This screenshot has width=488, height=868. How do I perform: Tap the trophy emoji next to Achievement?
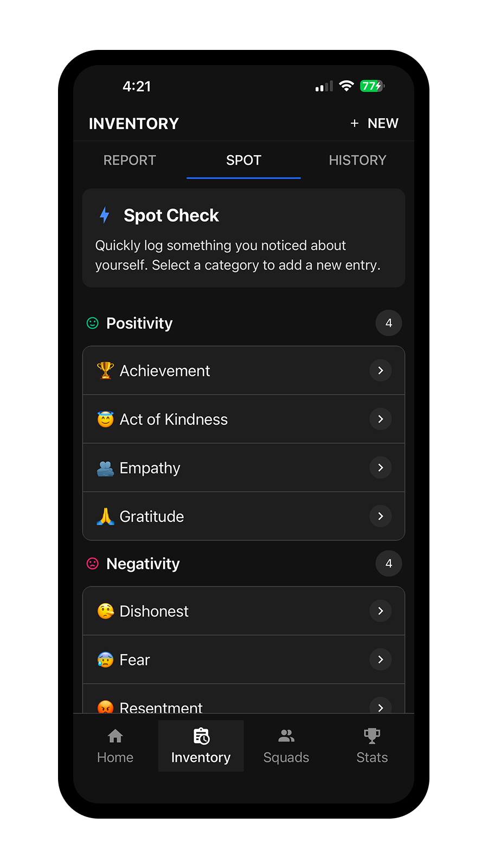click(x=105, y=371)
